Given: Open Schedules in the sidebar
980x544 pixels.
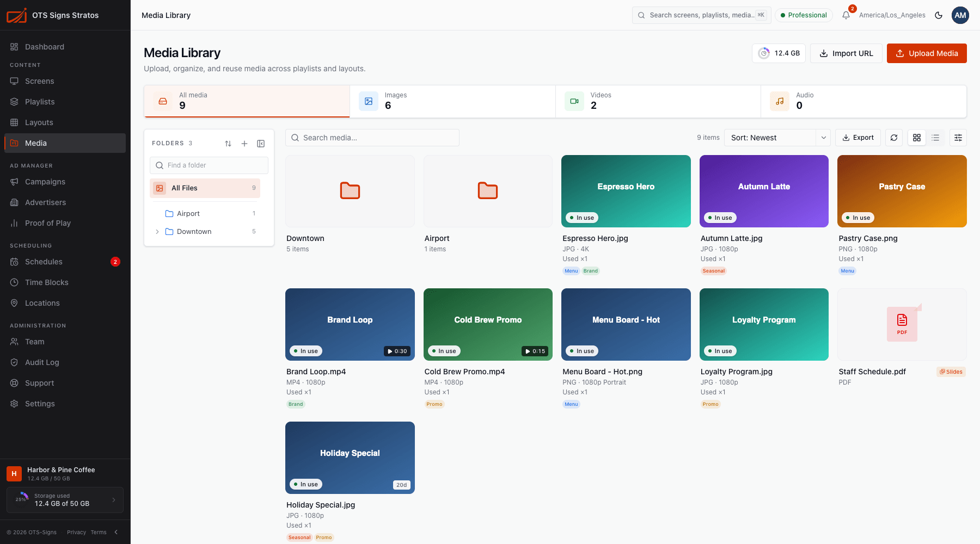Looking at the screenshot, I should click(x=65, y=262).
